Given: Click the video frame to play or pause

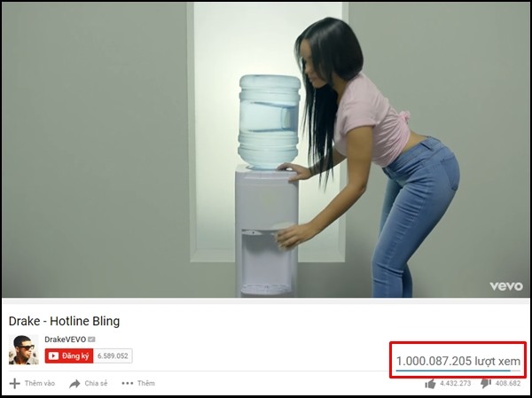Looking at the screenshot, I should 266,150.
